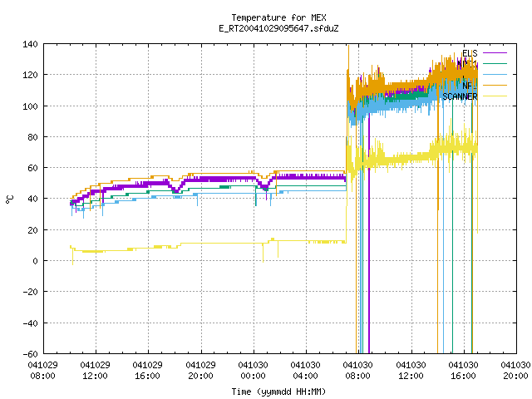Click the light blue legend line sample
The image size is (532, 399).
[x=495, y=74]
